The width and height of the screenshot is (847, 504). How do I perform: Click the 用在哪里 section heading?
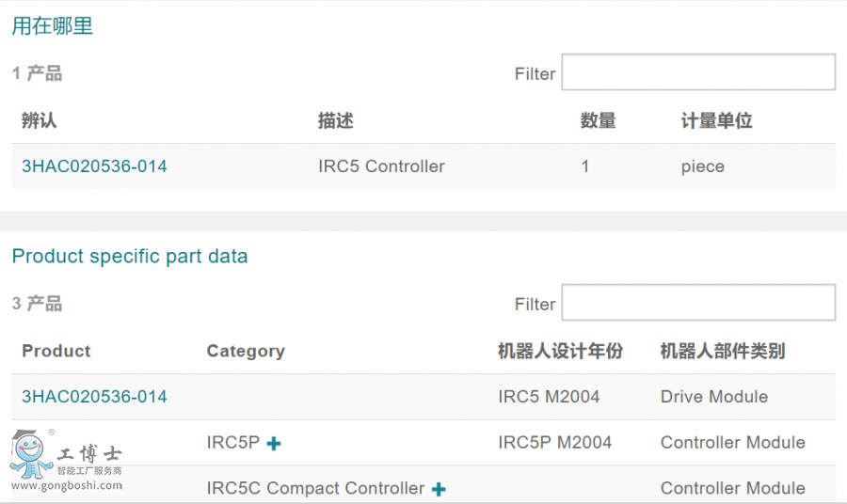[x=53, y=25]
